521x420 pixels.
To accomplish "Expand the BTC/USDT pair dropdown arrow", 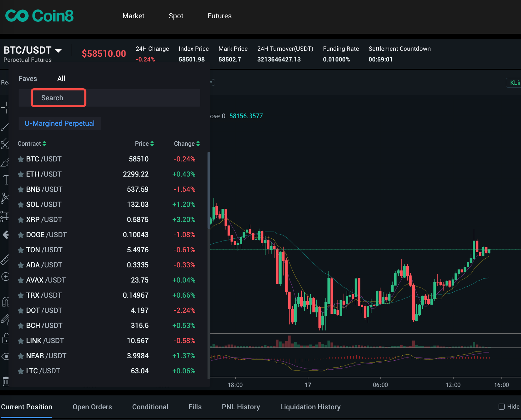I will pos(58,50).
